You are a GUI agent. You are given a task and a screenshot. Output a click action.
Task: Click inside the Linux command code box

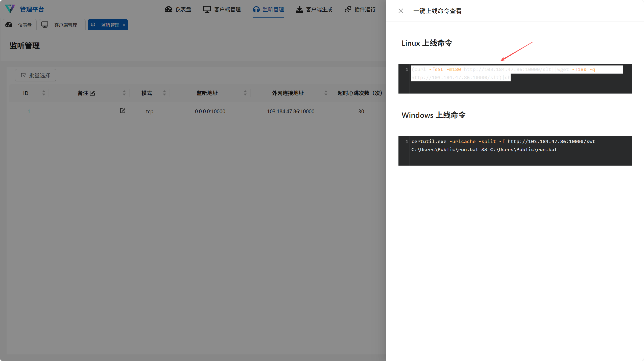pos(515,79)
